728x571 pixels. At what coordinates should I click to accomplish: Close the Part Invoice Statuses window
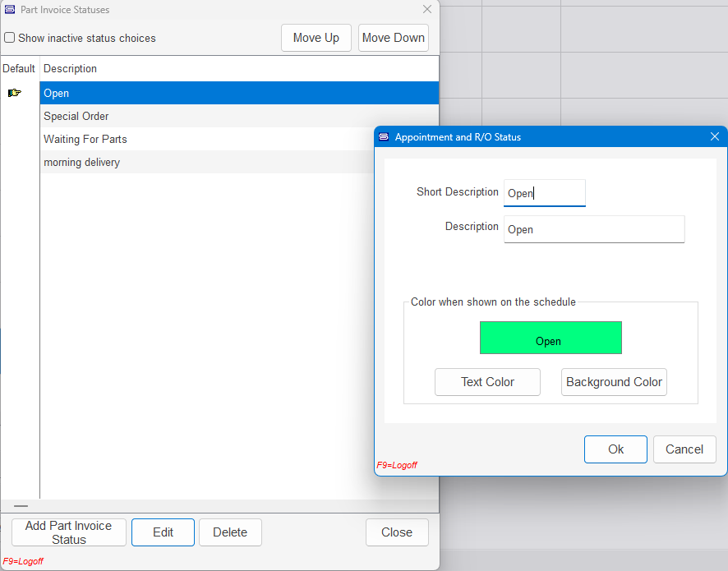tap(426, 10)
